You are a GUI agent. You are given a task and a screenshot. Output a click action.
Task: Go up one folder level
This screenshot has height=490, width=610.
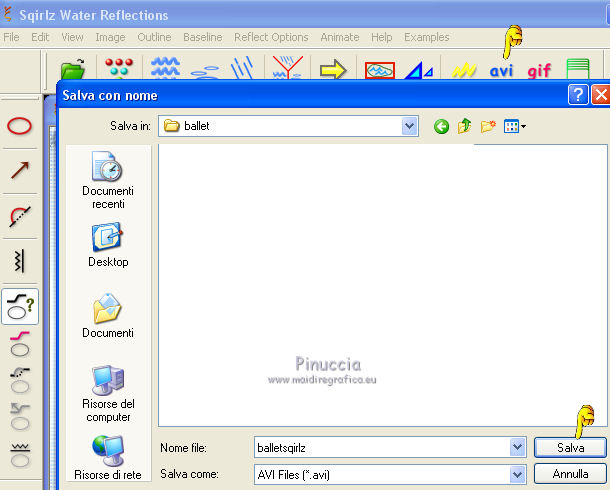[x=465, y=126]
